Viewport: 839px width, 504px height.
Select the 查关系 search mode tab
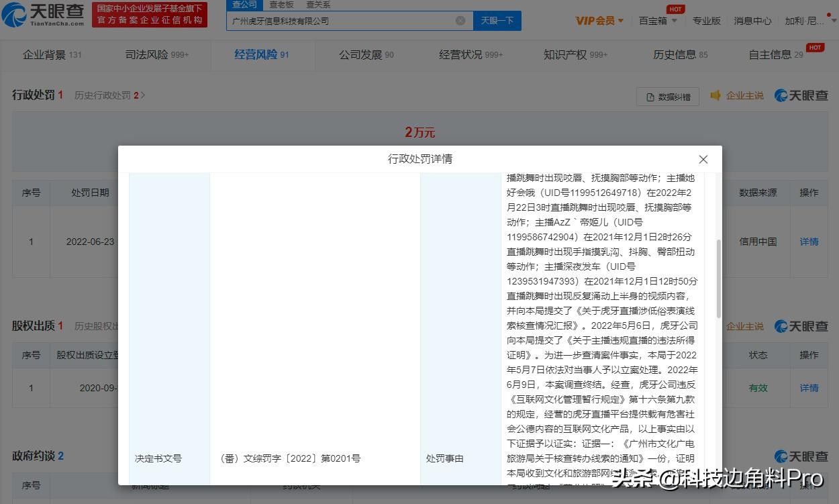(318, 5)
